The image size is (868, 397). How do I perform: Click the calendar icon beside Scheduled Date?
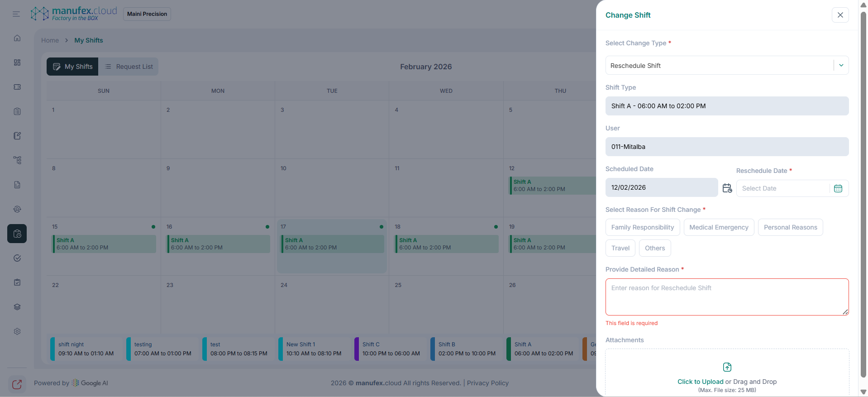click(727, 188)
